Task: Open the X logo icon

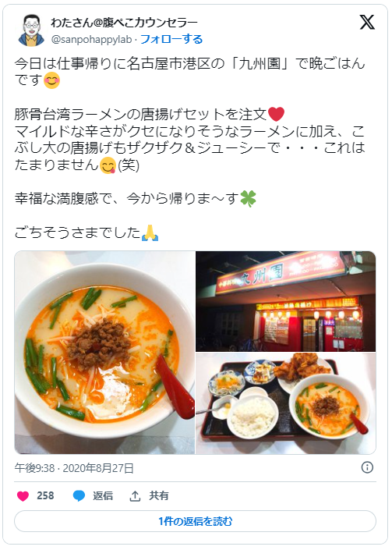Action: click(x=367, y=23)
